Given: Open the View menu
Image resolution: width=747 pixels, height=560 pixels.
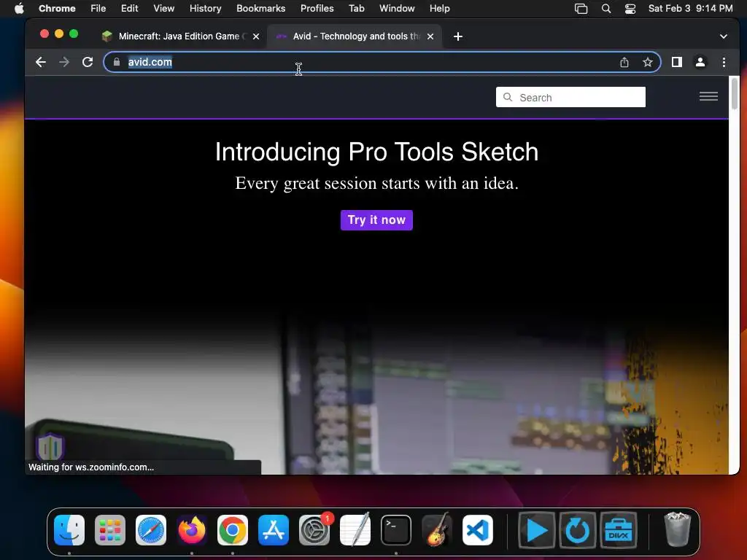Looking at the screenshot, I should (163, 9).
